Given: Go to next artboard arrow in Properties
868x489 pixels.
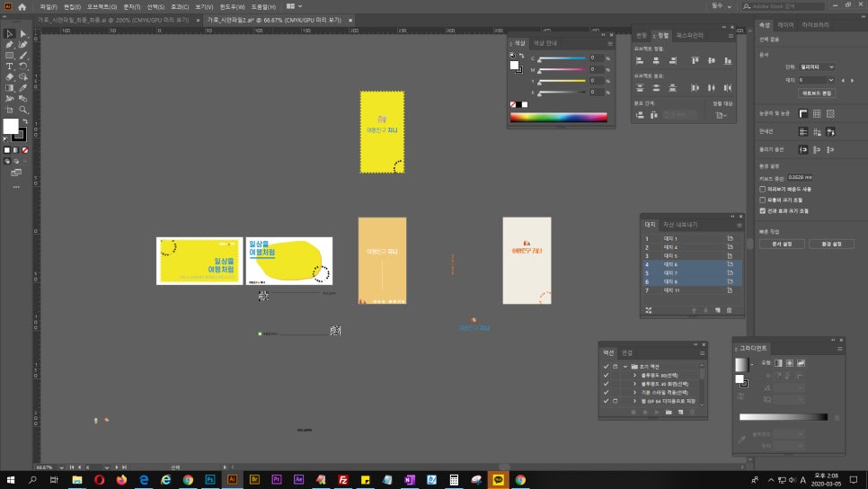Looking at the screenshot, I should coord(852,80).
